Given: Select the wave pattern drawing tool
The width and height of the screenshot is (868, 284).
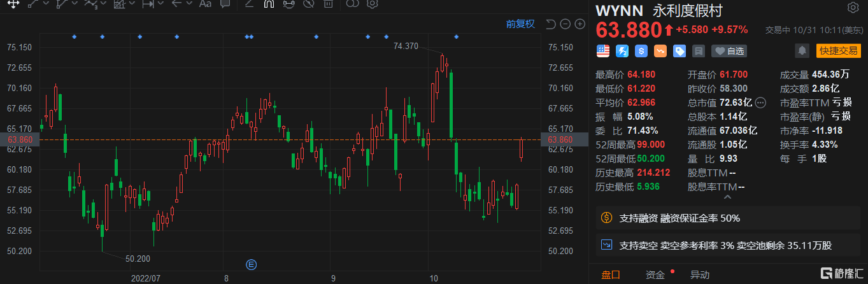Looking at the screenshot, I should pyautogui.click(x=91, y=4).
